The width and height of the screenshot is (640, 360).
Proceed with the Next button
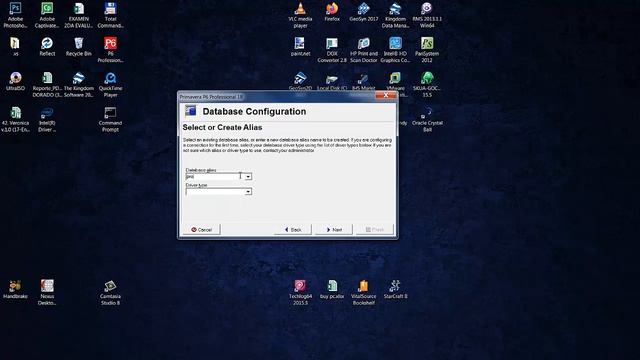click(x=334, y=230)
